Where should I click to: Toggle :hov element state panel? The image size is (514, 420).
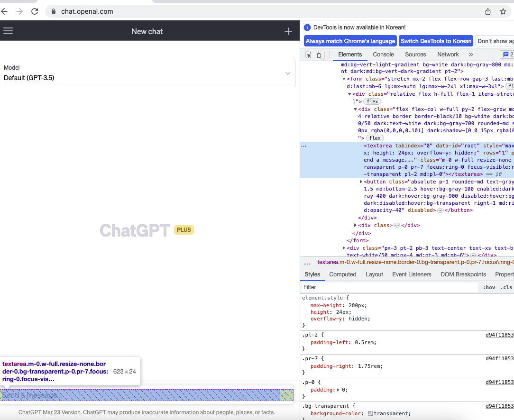point(489,287)
